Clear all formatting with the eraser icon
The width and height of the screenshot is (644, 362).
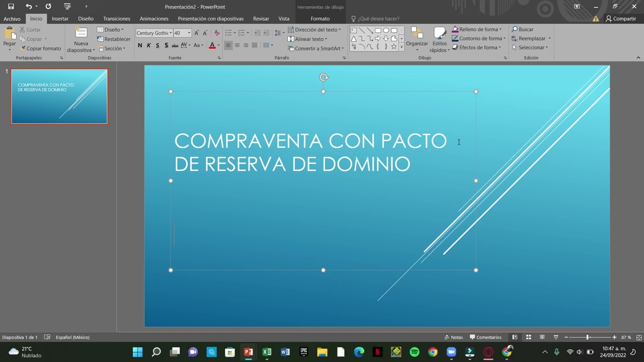coord(217,33)
